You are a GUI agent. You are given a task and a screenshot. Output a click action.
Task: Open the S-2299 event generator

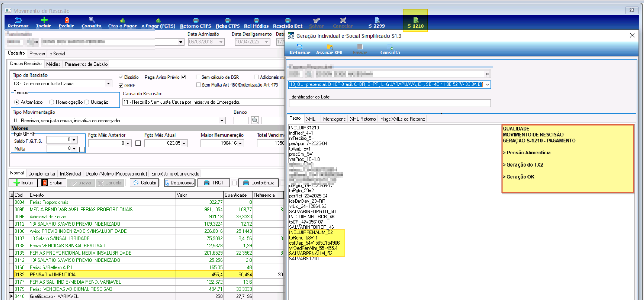tap(376, 22)
